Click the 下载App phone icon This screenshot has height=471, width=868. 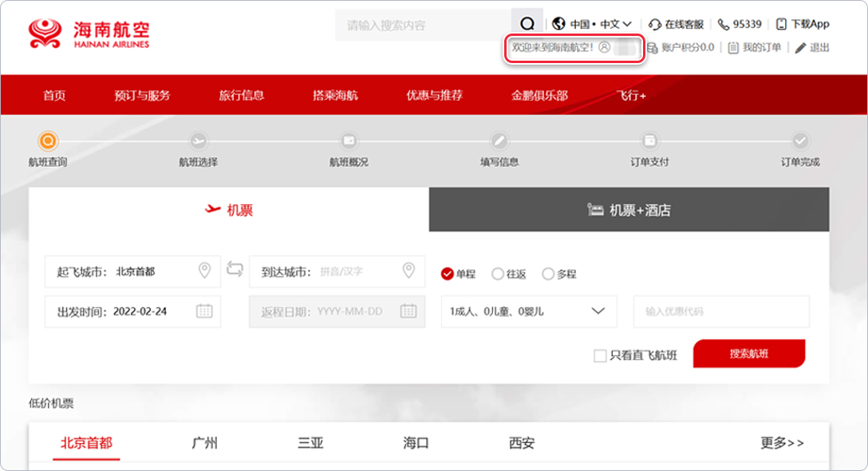(781, 24)
